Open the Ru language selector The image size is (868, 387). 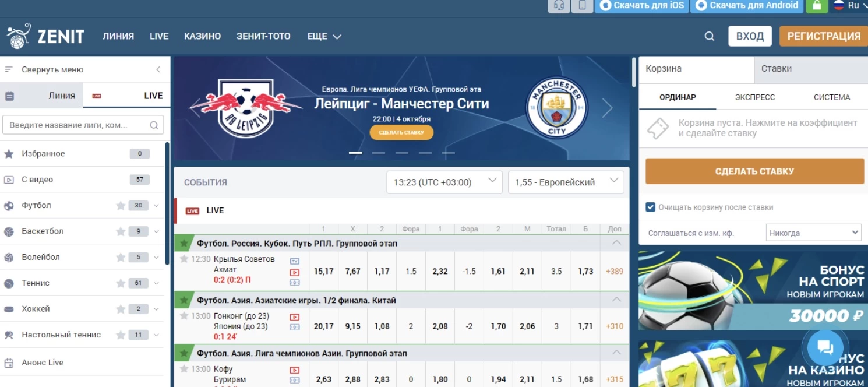coord(850,6)
